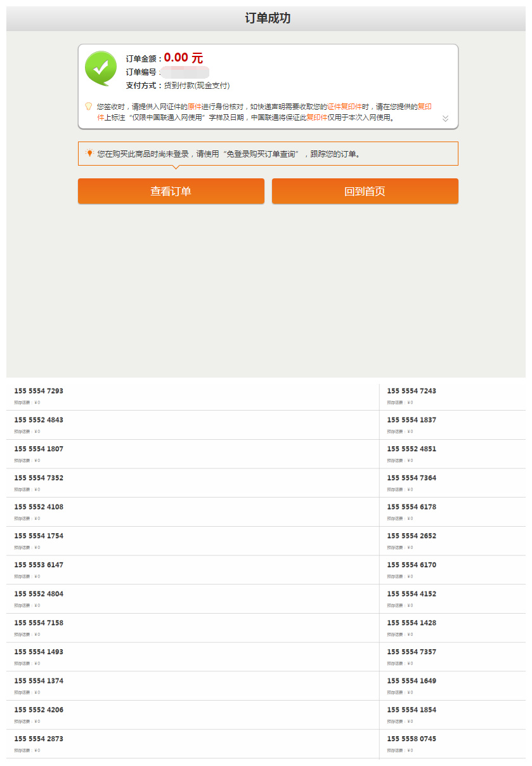Click the orange lightbulb icon in login notice
This screenshot has width=532, height=766.
point(89,153)
